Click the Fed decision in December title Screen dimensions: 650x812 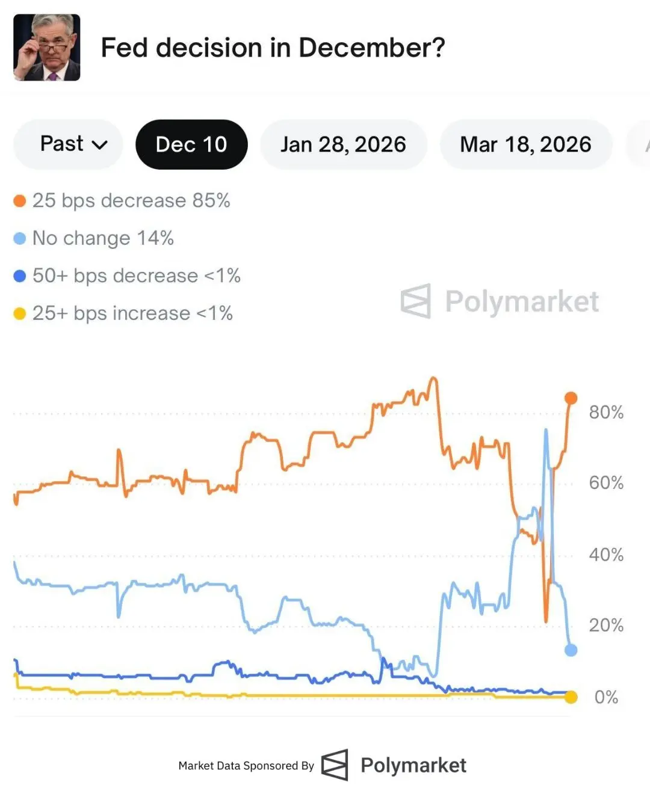(273, 48)
